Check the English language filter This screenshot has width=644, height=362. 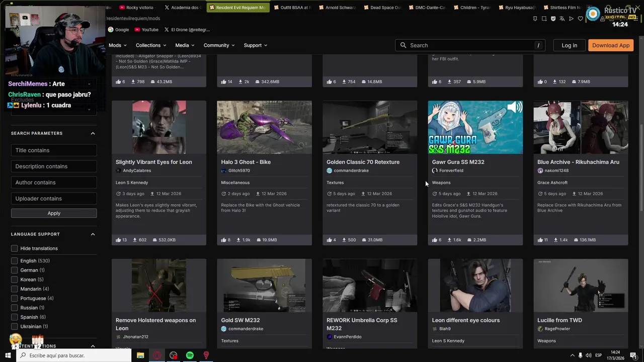click(x=15, y=261)
